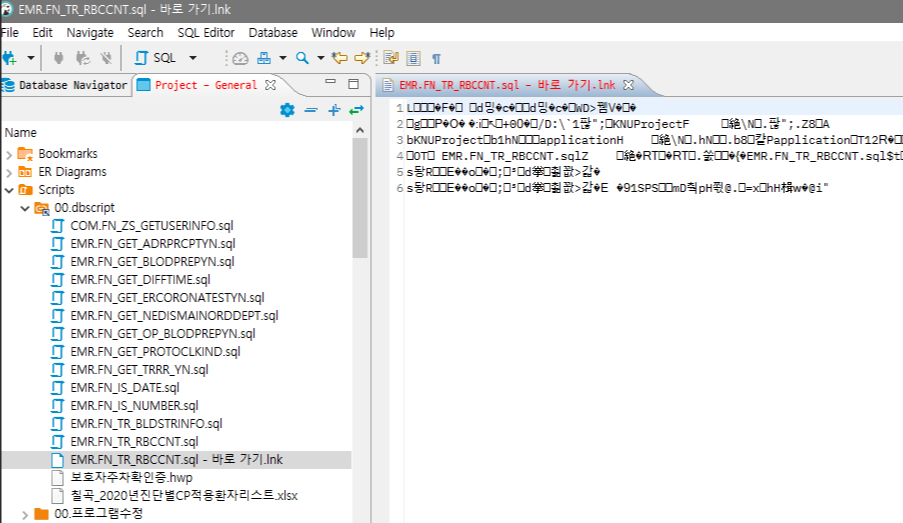903x523 pixels.
Task: Select the Scripts folder label
Action: (x=56, y=190)
